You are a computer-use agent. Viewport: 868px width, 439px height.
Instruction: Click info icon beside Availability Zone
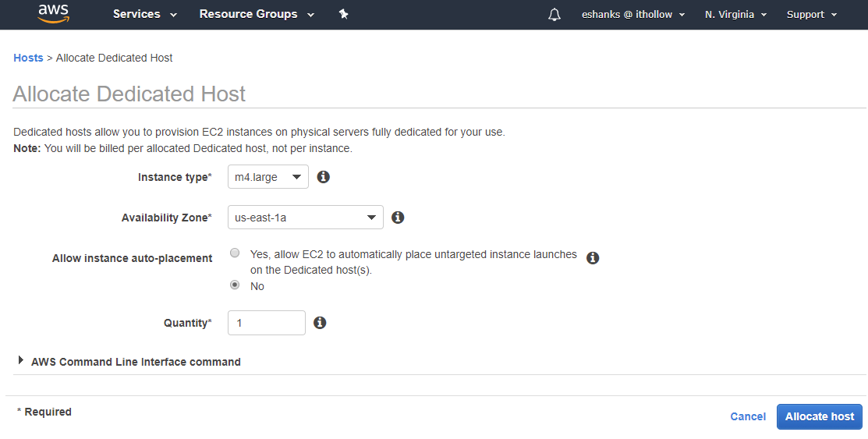[x=398, y=218]
